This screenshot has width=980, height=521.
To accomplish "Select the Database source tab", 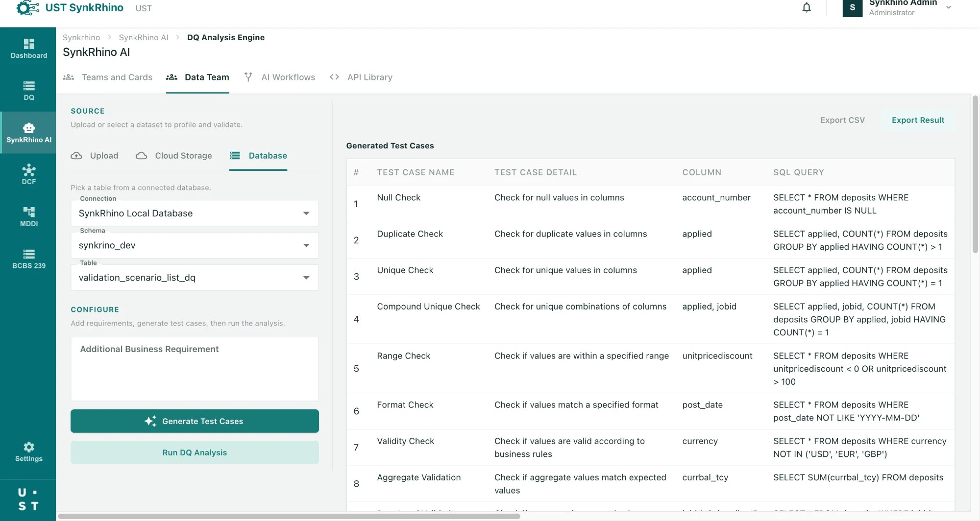I will pyautogui.click(x=258, y=156).
